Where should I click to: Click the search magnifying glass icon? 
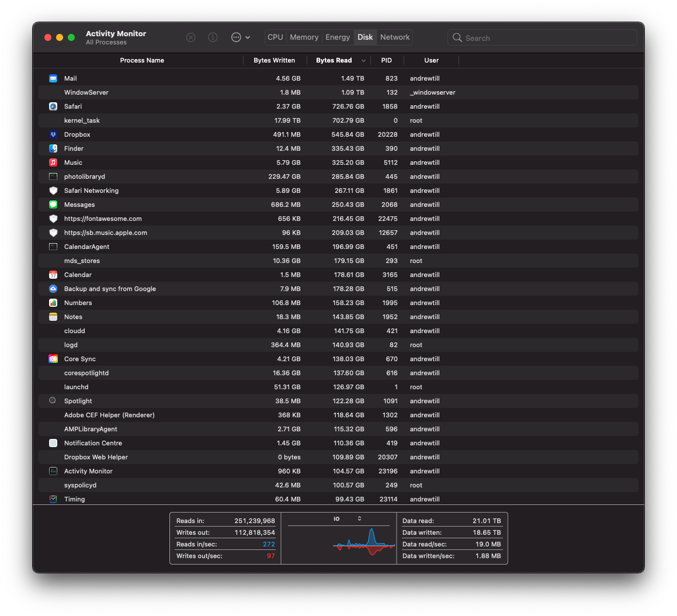pyautogui.click(x=457, y=38)
